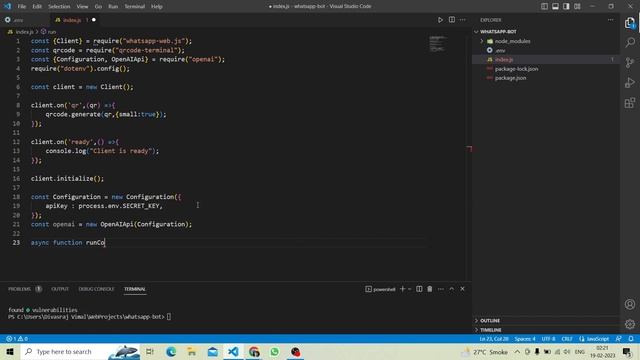Click errors and warnings indicator in status bar
This screenshot has height=360, width=640.
pos(17,339)
